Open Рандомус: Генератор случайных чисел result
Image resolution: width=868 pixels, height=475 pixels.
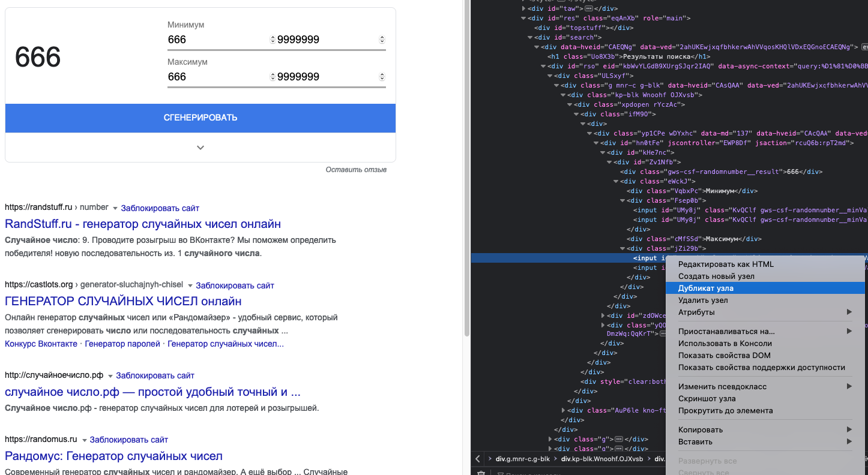tap(113, 456)
